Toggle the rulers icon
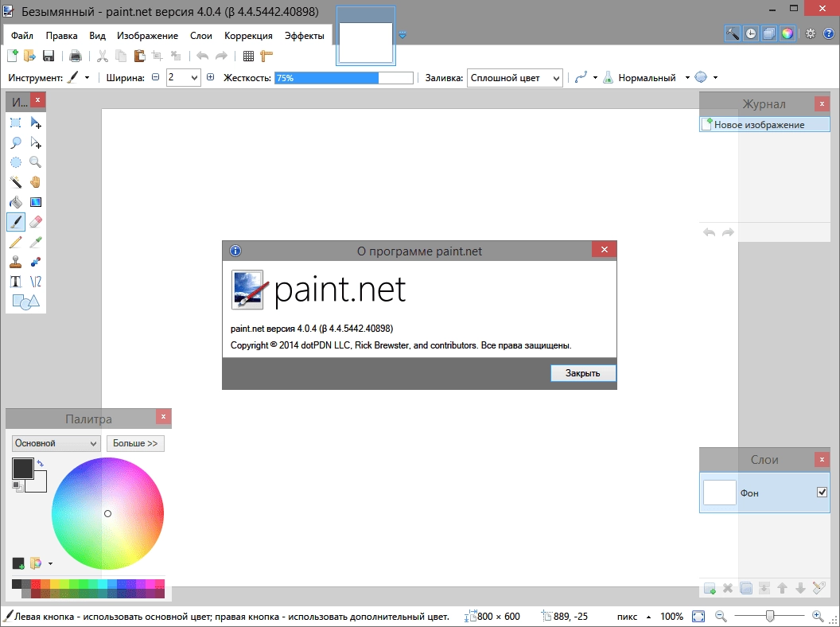 pos(266,55)
